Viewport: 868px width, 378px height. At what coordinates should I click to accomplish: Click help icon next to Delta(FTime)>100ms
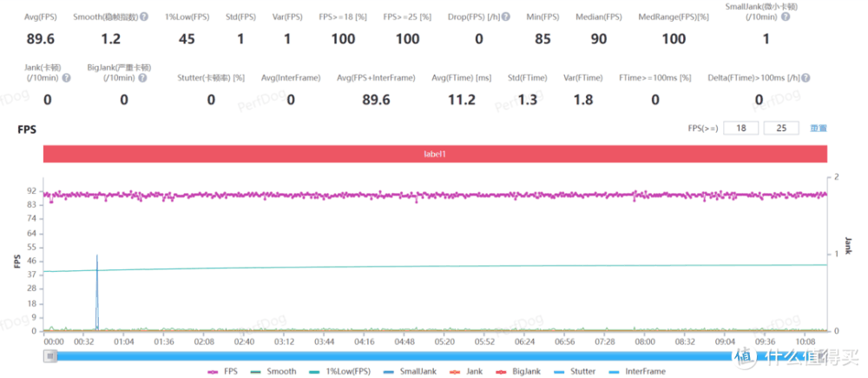pyautogui.click(x=805, y=78)
